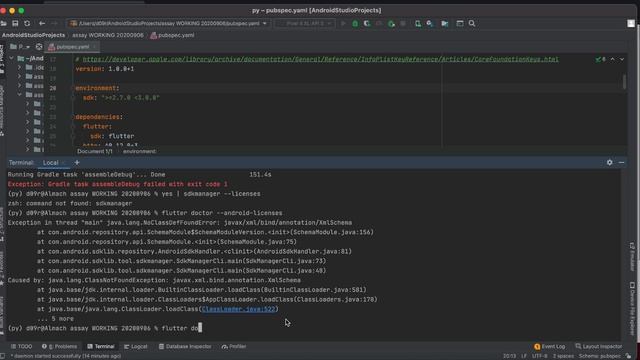Image resolution: width=640 pixels, height=360 pixels.
Task: Click UTF-8 encoding in status bar
Action: coord(540,356)
